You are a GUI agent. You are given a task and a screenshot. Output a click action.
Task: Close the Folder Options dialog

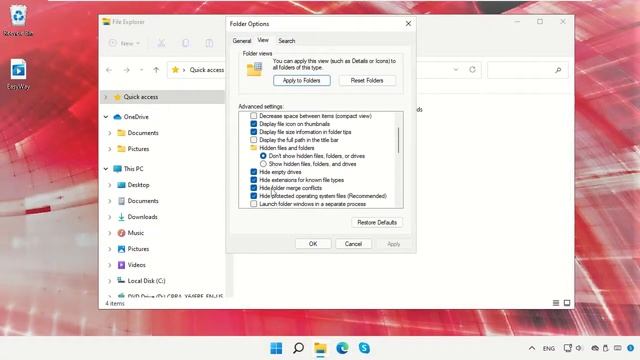408,24
